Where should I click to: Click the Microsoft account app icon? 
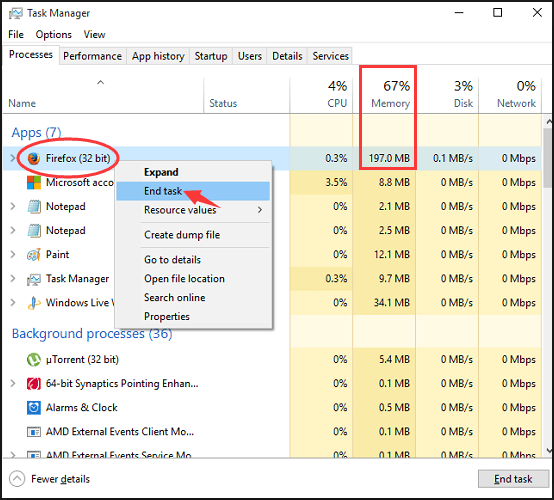pyautogui.click(x=34, y=182)
